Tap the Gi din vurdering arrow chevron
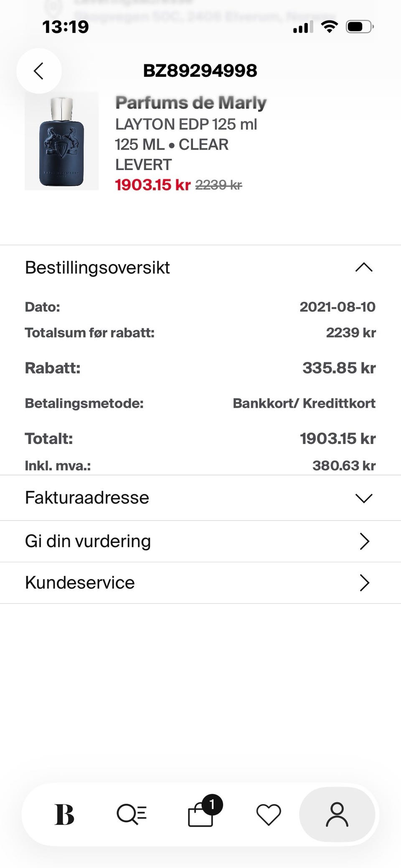 (x=364, y=541)
